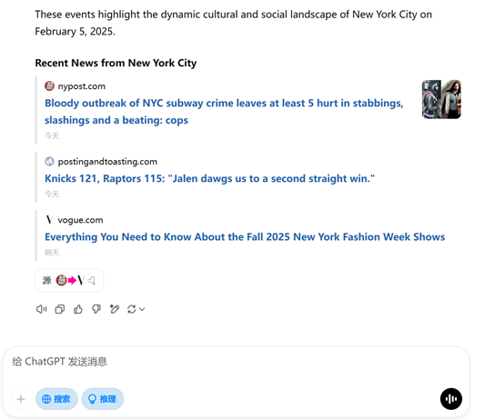Image resolution: width=504 pixels, height=420 pixels.
Task: Click the nypost article thumbnail image
Action: 441,99
